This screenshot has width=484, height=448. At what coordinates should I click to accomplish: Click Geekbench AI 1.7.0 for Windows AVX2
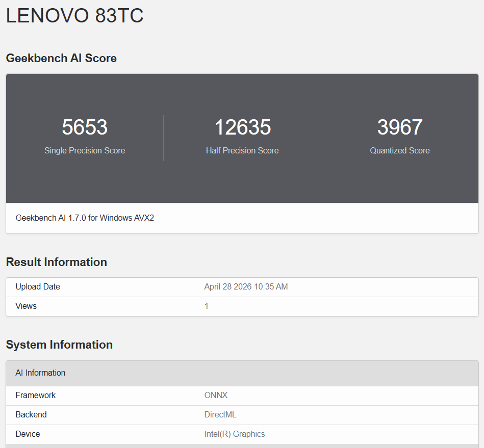point(85,218)
